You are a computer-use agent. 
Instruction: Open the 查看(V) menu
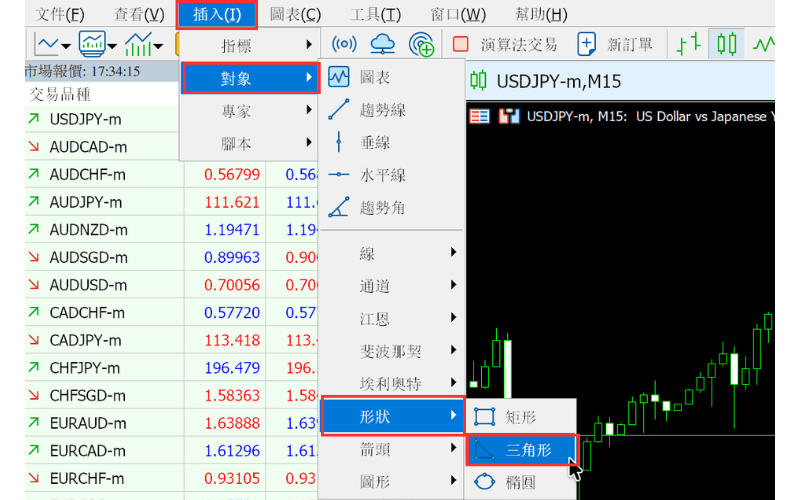139,14
